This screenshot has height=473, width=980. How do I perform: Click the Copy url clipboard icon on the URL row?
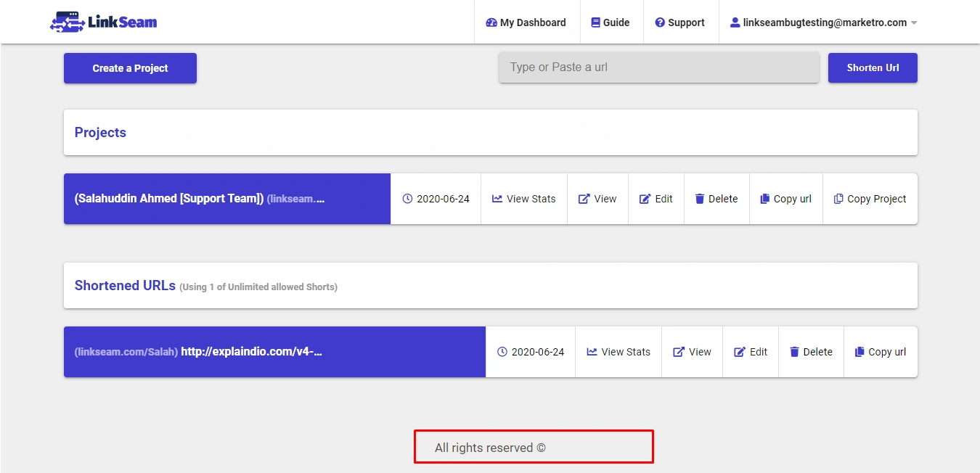858,351
